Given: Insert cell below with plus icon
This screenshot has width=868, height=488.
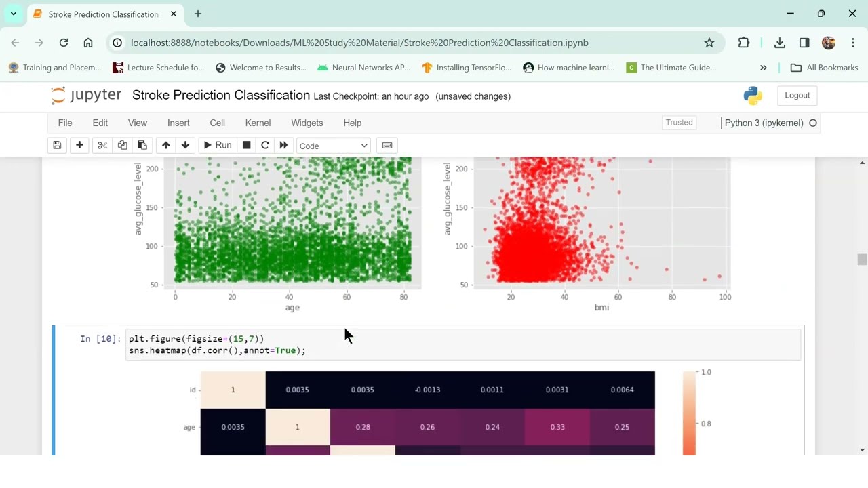Looking at the screenshot, I should (79, 146).
